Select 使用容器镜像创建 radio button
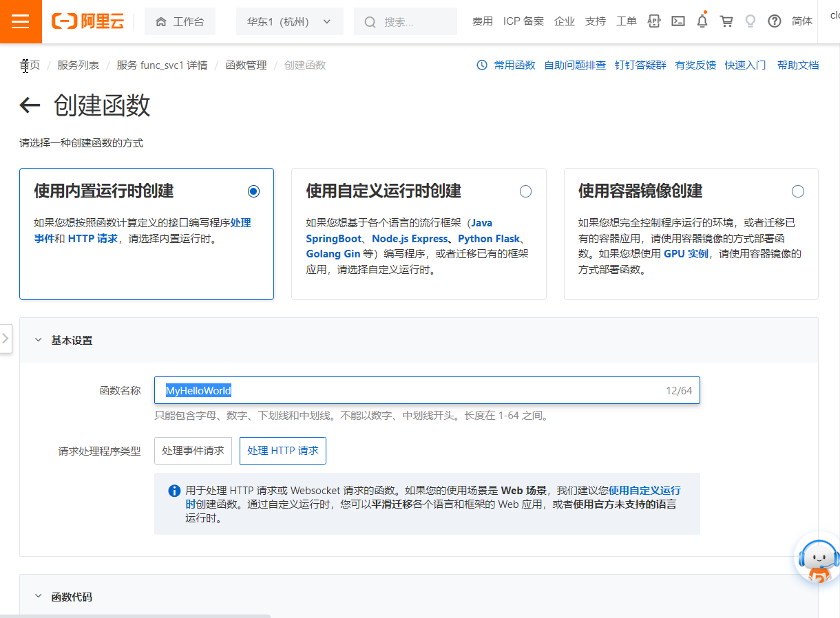 point(797,191)
